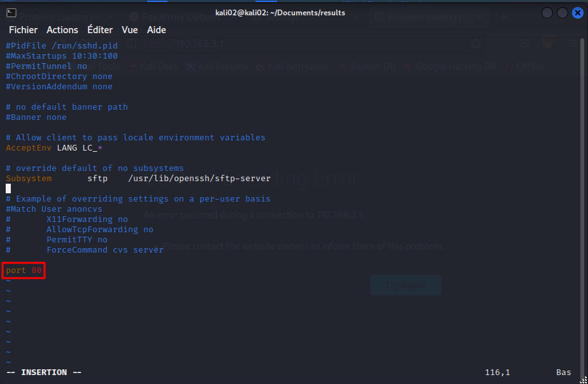Viewport: 588px width, 384px height.
Task: Open the Aide menu
Action: click(x=157, y=30)
